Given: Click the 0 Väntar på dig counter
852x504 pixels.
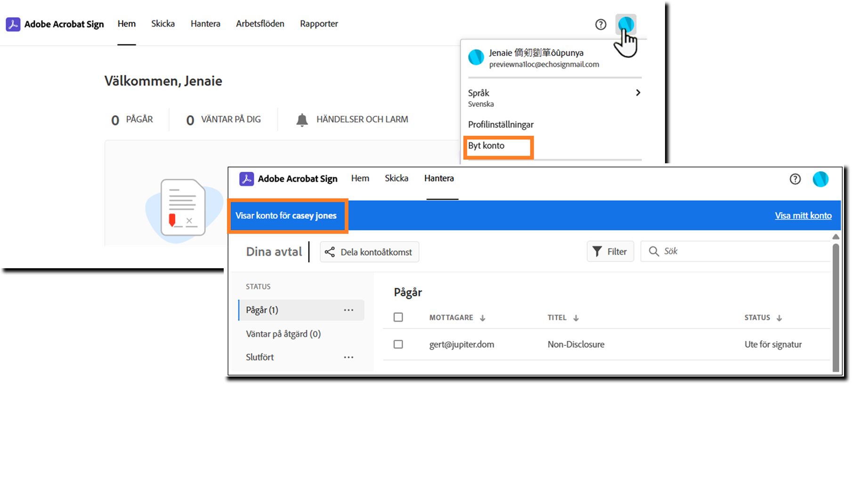Looking at the screenshot, I should click(x=223, y=120).
